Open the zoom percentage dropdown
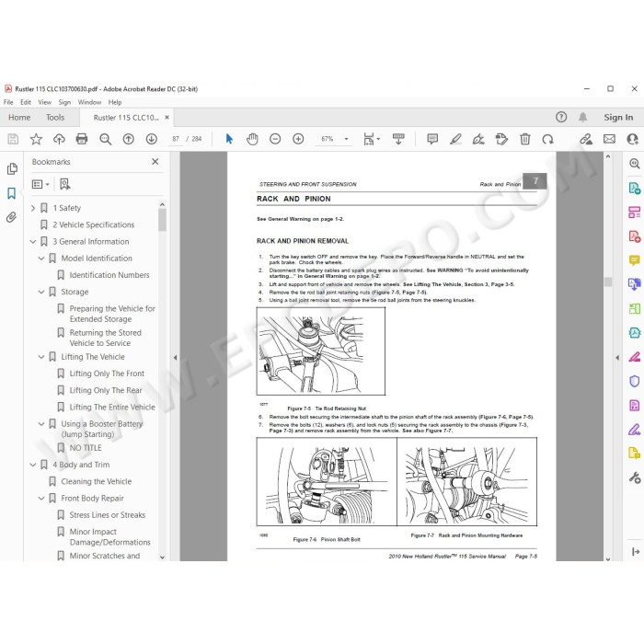Screen dimensions: 644x644 (x=346, y=139)
